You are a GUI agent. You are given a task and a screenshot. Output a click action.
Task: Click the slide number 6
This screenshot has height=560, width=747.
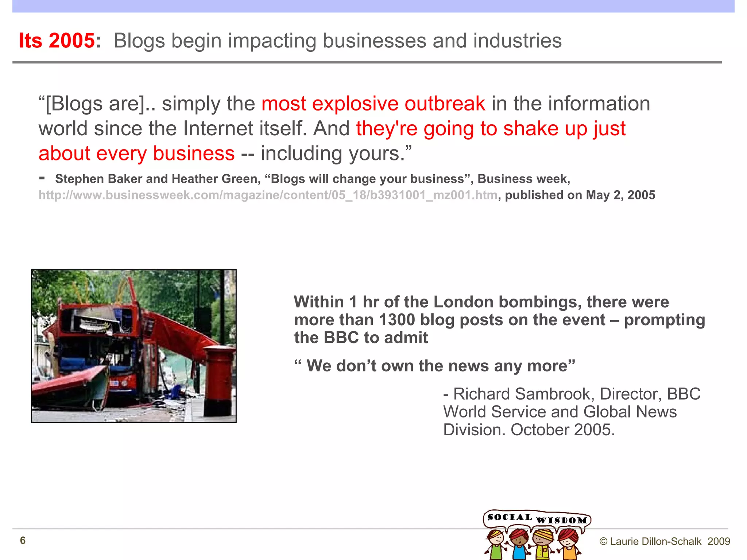coord(23,540)
